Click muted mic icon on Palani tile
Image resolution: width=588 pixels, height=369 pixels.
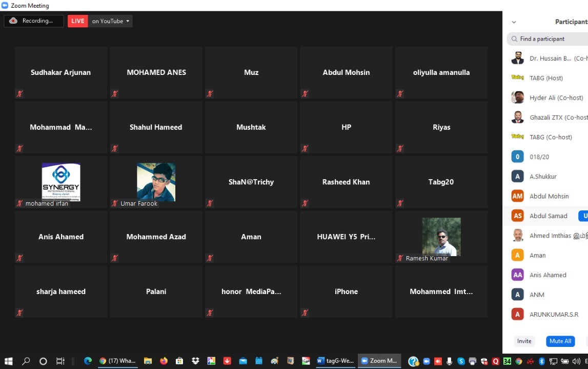[115, 313]
